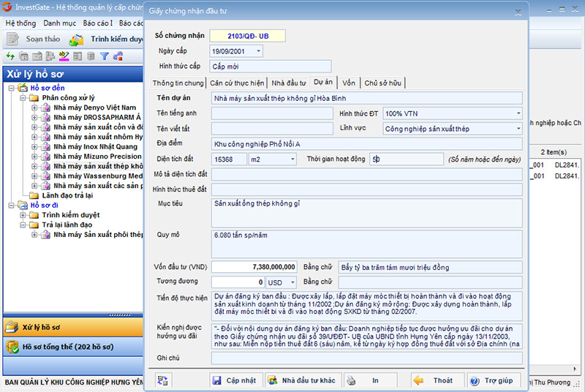Click the blue funnel filter icon
Image resolution: width=585 pixels, height=392 pixels.
[x=105, y=56]
